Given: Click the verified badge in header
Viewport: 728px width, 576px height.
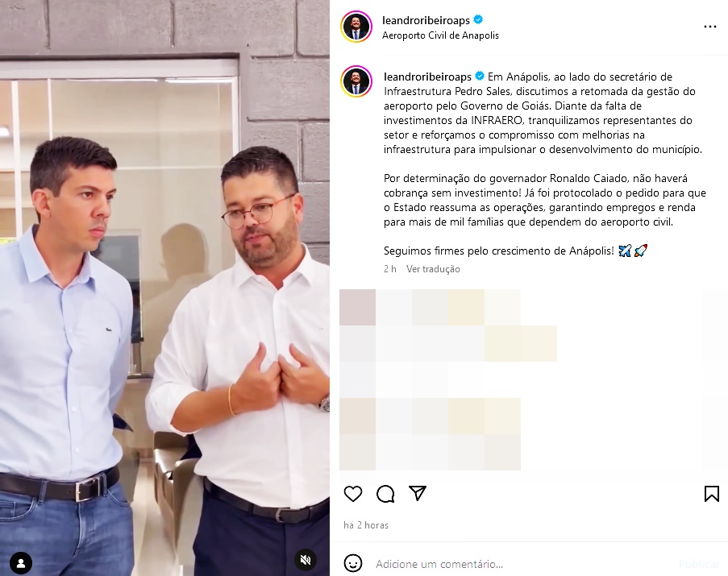Looking at the screenshot, I should pos(478,20).
